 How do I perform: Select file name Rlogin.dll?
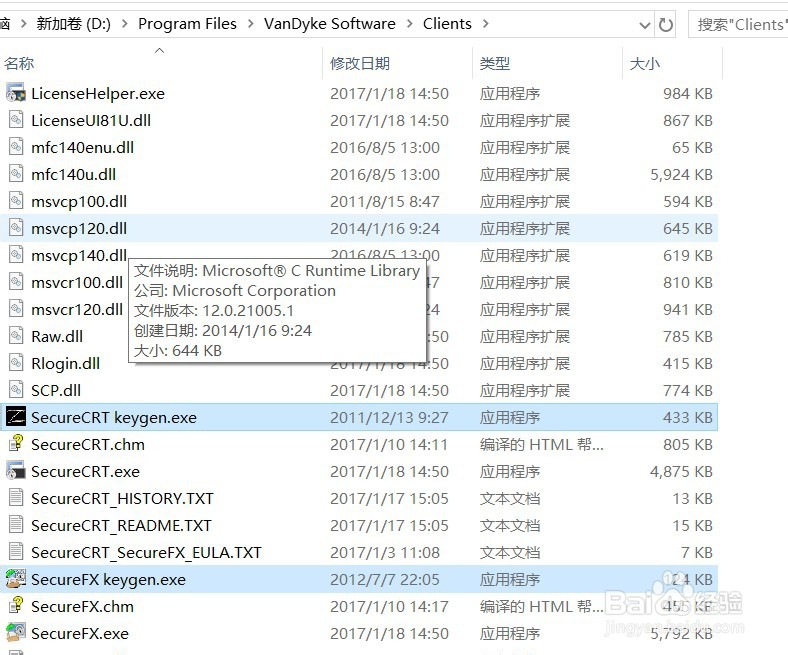tap(65, 363)
